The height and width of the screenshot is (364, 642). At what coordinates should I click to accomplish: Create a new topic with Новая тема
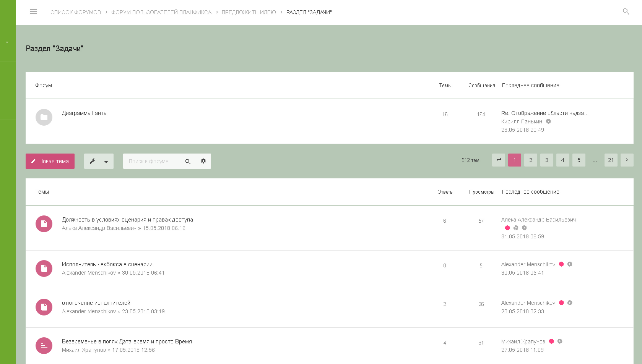[50, 161]
